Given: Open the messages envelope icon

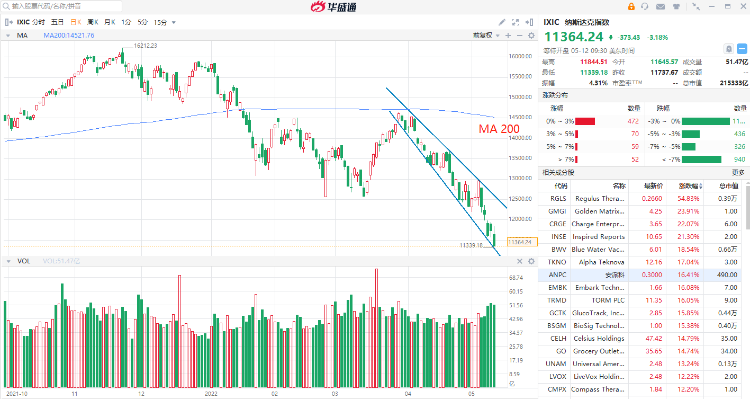Looking at the screenshot, I should 661,7.
